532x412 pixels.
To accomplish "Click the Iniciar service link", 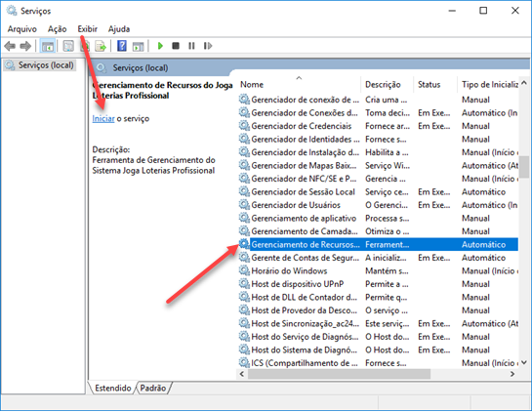I will point(103,119).
